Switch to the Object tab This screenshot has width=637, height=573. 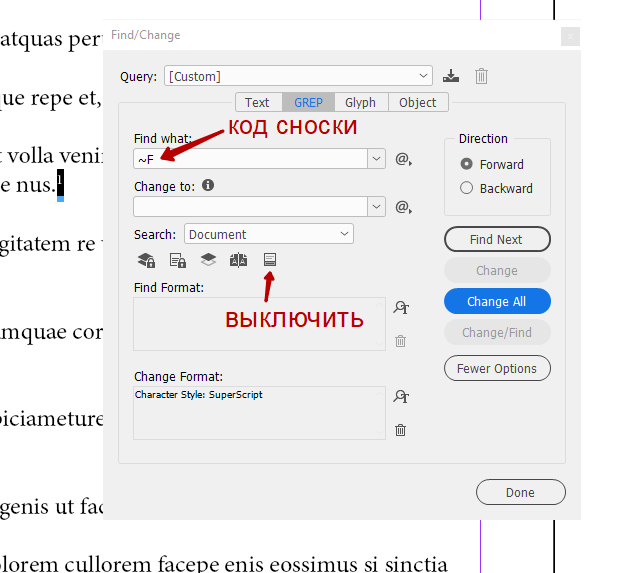[x=418, y=102]
